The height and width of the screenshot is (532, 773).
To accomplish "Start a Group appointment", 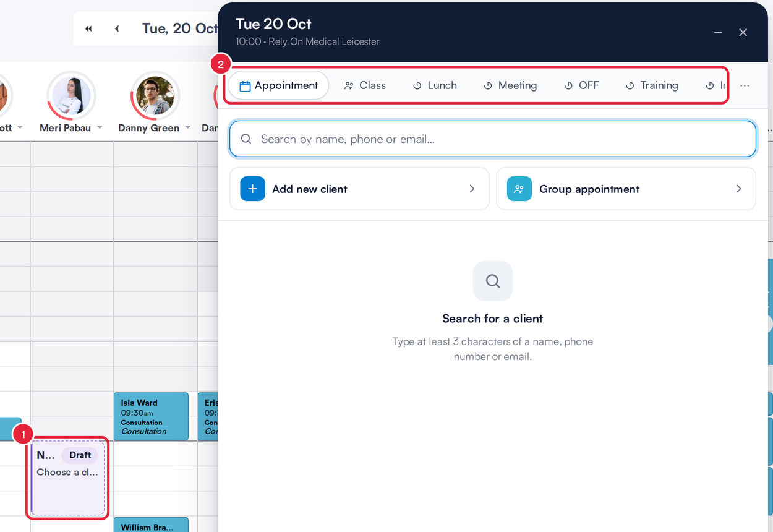I will pyautogui.click(x=626, y=189).
